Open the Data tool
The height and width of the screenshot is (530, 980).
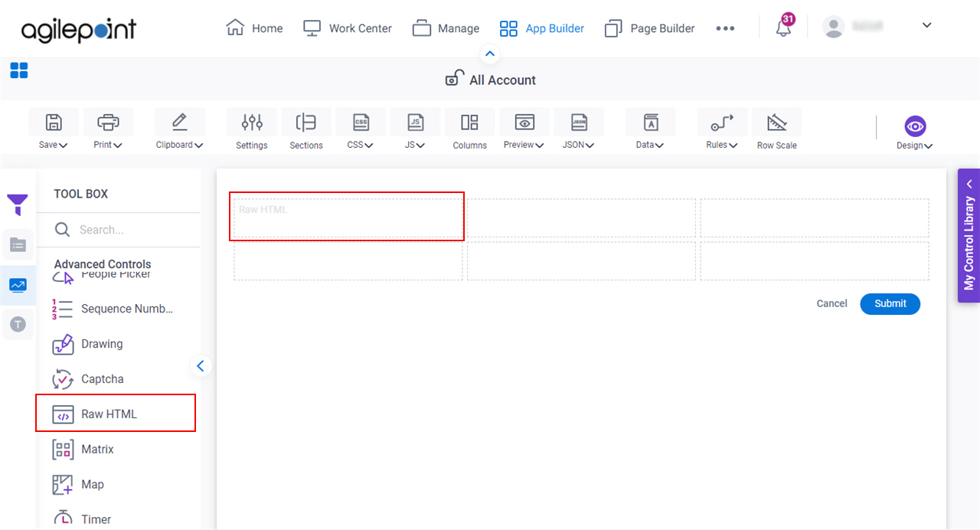pyautogui.click(x=650, y=129)
